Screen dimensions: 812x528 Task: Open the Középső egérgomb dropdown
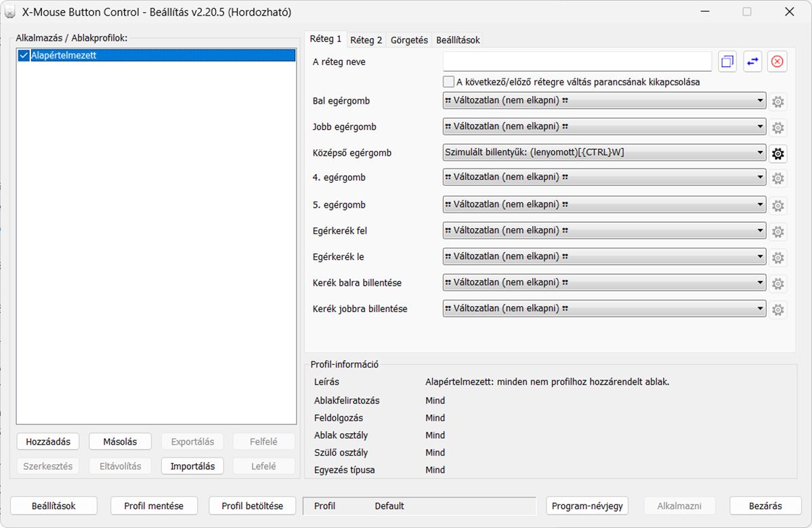click(x=604, y=152)
